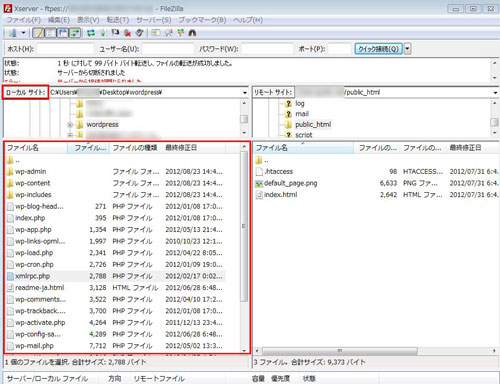Screen dimensions: 500x384
Task: Open the ファイル(F) menu
Action: 23,20
